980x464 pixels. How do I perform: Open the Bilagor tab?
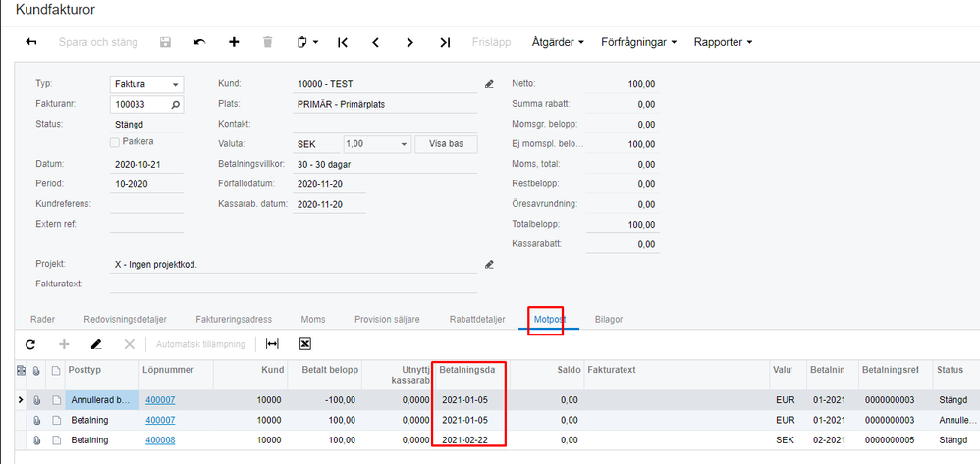(x=609, y=319)
